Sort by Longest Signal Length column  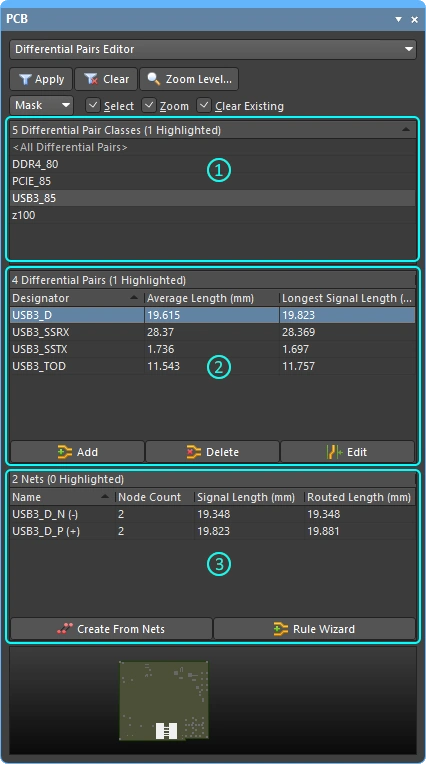[348, 298]
